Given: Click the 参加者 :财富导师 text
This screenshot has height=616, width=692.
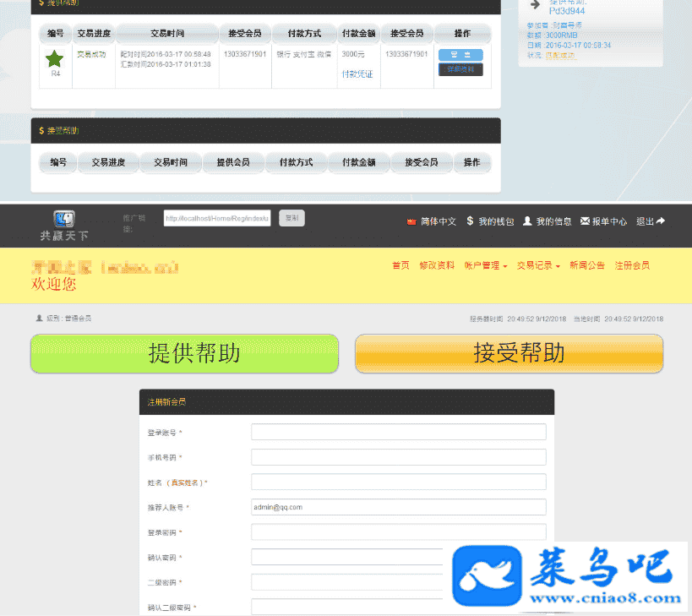Looking at the screenshot, I should tap(554, 25).
